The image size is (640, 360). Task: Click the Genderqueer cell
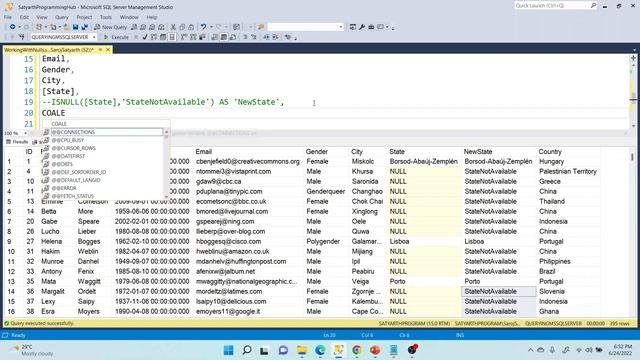click(x=325, y=191)
